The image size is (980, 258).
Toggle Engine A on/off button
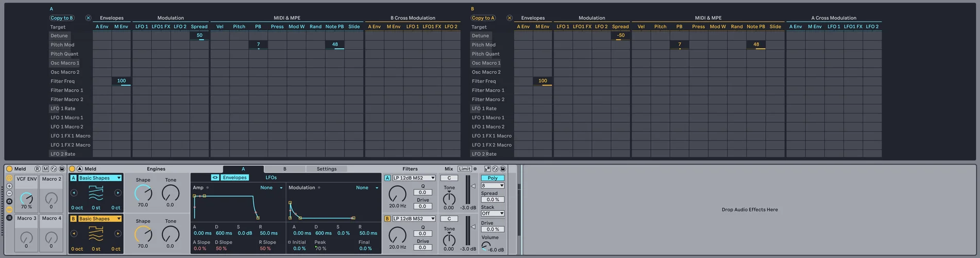click(73, 178)
